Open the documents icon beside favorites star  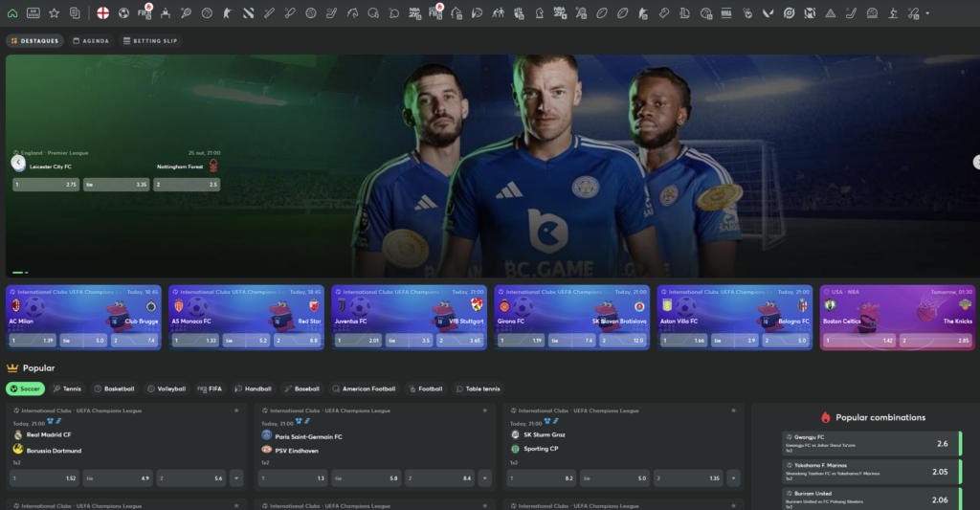75,13
